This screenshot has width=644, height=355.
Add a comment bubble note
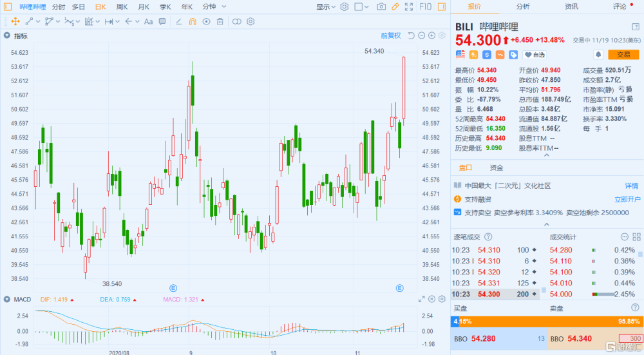[162, 21]
